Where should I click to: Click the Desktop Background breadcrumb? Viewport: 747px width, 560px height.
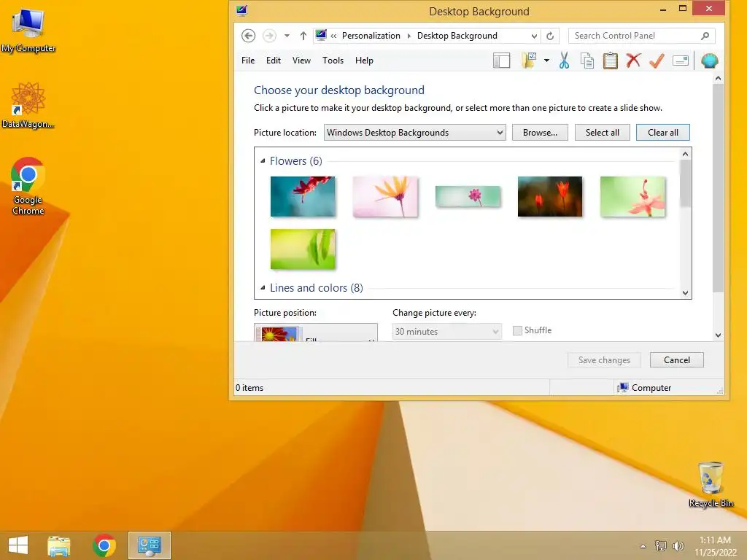[457, 36]
